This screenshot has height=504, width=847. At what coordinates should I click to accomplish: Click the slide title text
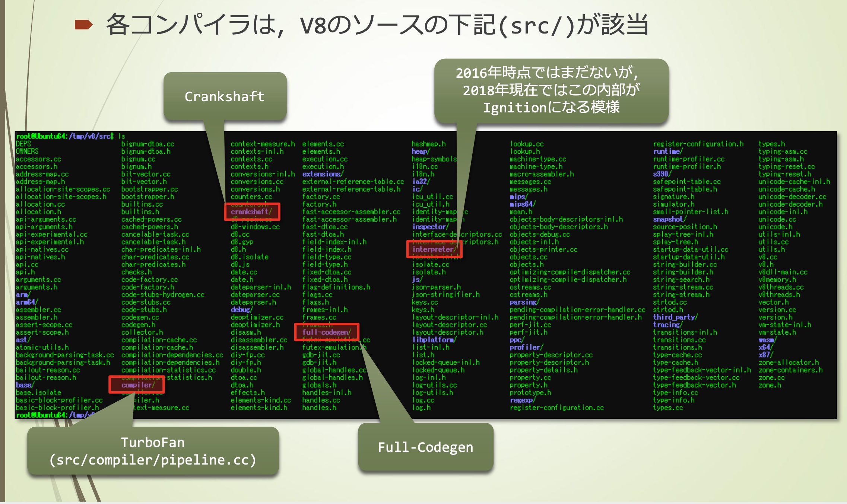click(377, 25)
